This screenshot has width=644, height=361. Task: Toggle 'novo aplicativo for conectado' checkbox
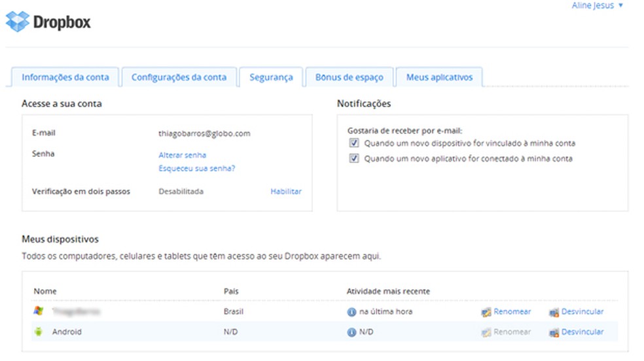354,158
